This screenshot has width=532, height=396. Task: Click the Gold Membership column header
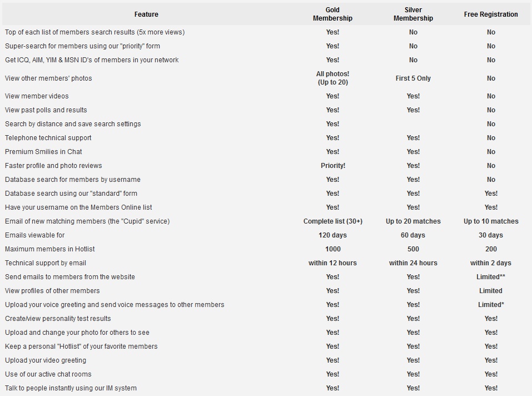332,14
